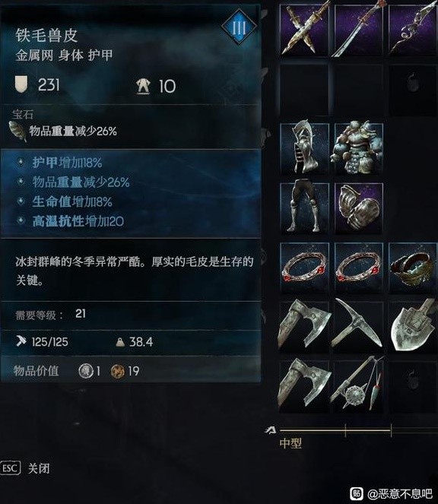Select the helmet armor slot
Viewport: 438px width, 504px height.
pyautogui.click(x=304, y=149)
